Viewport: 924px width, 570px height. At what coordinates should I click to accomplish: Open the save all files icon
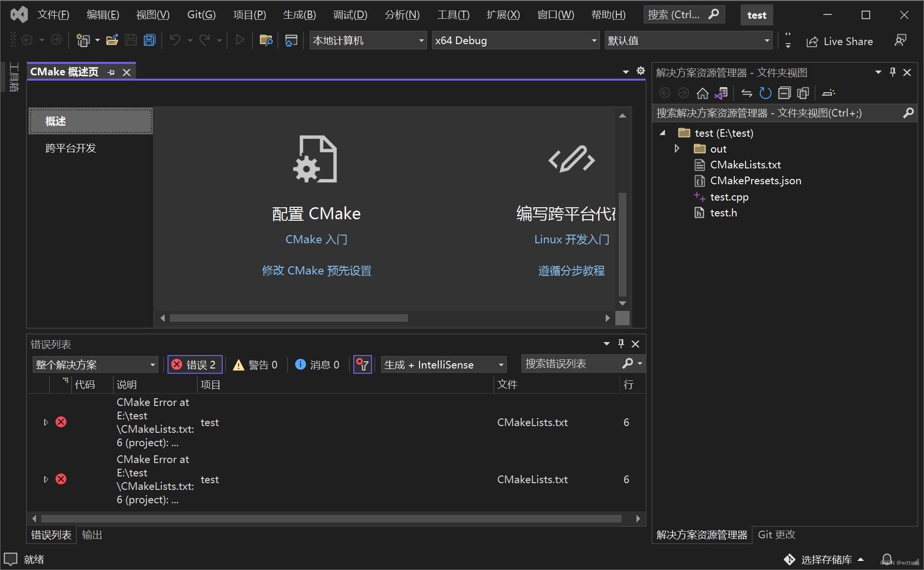point(149,40)
